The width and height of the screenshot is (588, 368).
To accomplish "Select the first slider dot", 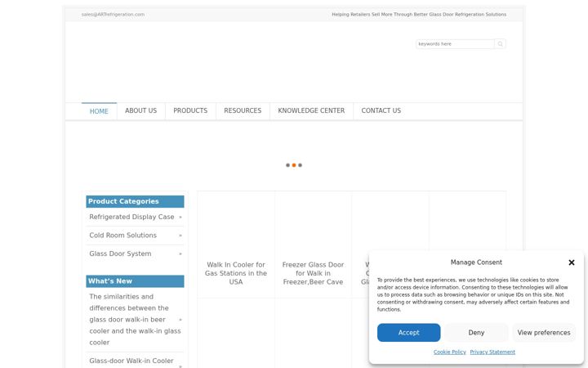I will [x=287, y=165].
